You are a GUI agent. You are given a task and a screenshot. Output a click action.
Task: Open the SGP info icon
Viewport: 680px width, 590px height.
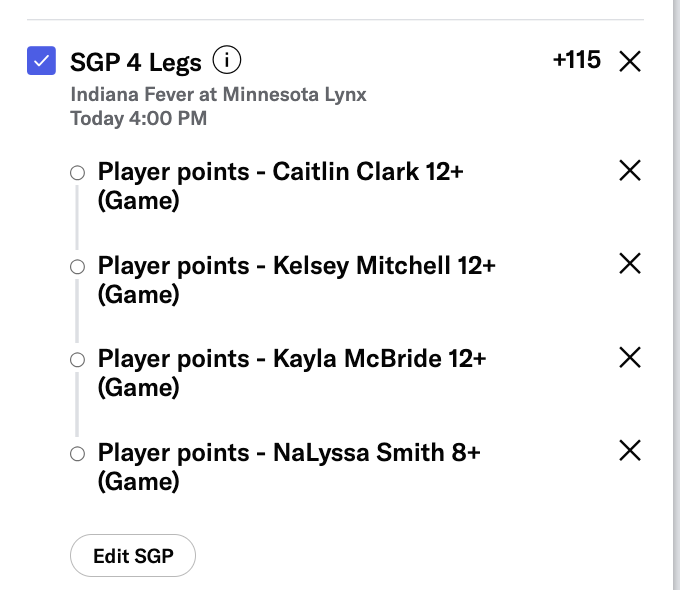[227, 62]
